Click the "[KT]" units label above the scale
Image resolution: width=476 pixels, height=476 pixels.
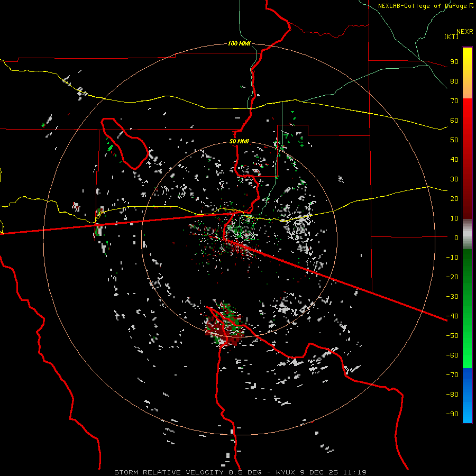452,36
